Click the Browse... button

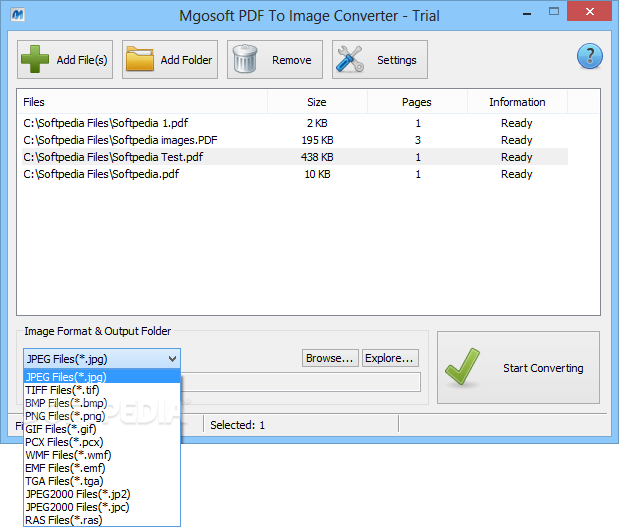tap(330, 358)
